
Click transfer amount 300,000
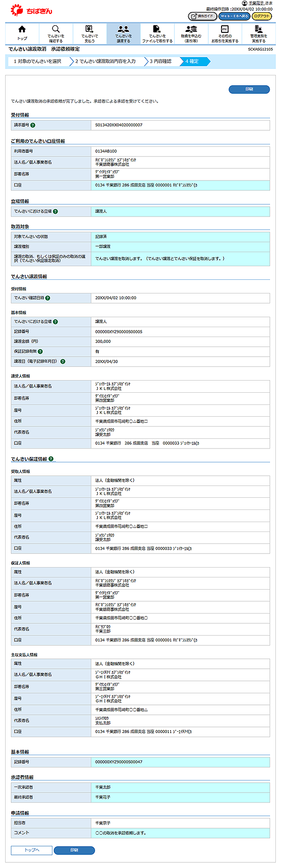click(103, 342)
